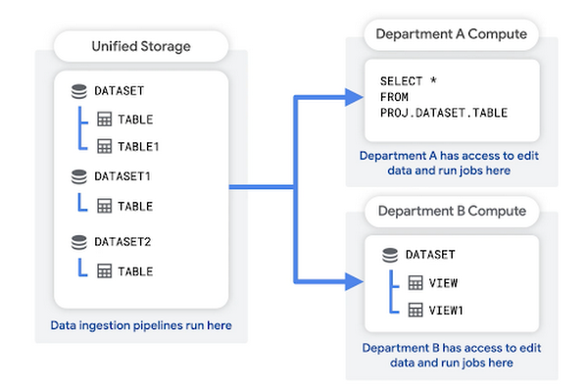Click the Unified Storage header pill
Image resolution: width=588 pixels, height=389 pixels.
click(x=141, y=46)
